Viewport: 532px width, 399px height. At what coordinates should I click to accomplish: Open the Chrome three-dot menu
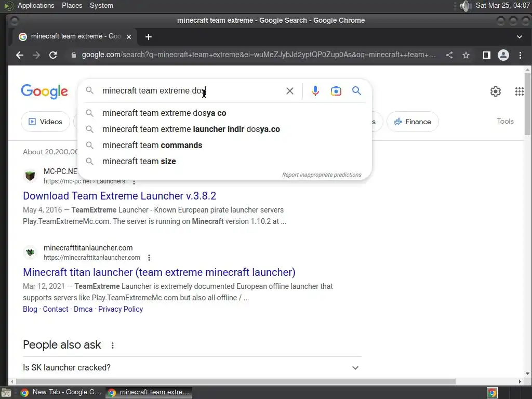tap(520, 55)
